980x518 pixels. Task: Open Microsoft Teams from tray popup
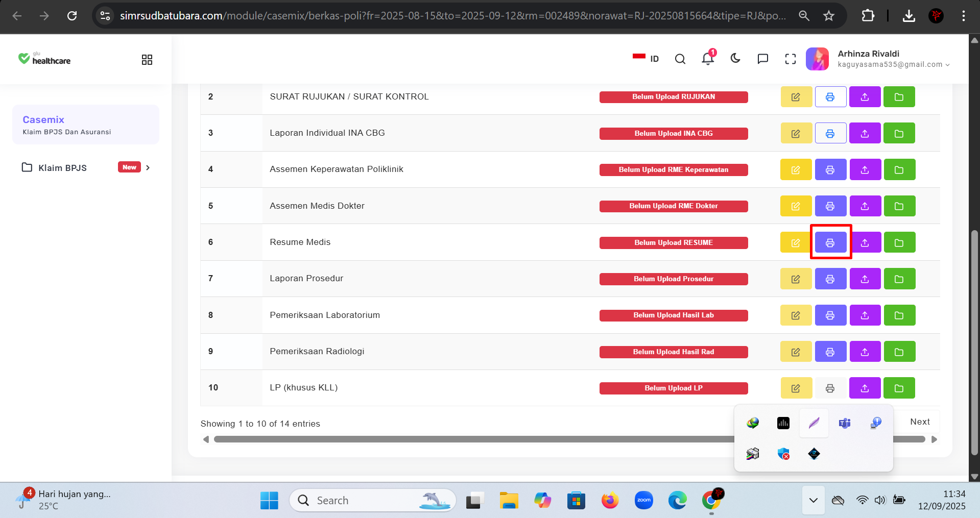(x=845, y=423)
